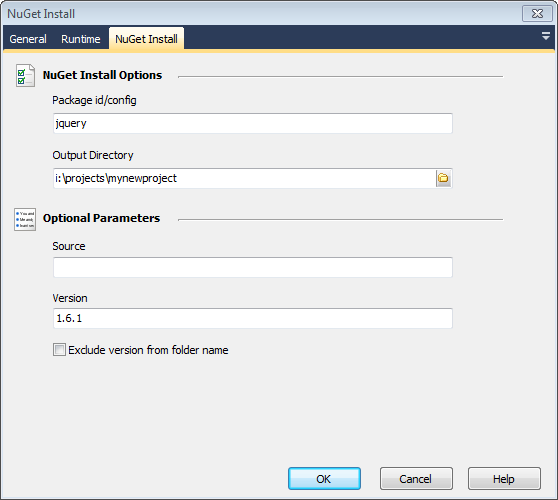Click the Optional Parameters heading

pyautogui.click(x=101, y=218)
